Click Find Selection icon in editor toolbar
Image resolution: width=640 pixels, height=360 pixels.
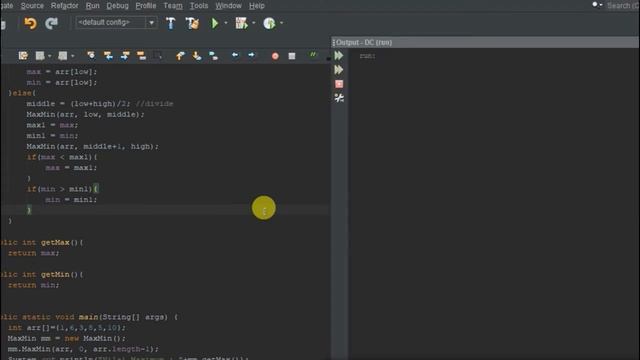pyautogui.click(x=91, y=56)
